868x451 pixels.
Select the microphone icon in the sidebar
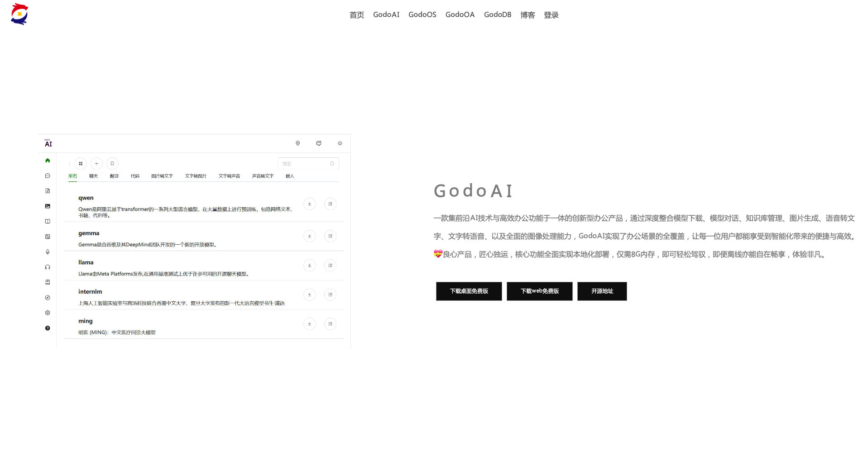pyautogui.click(x=48, y=252)
